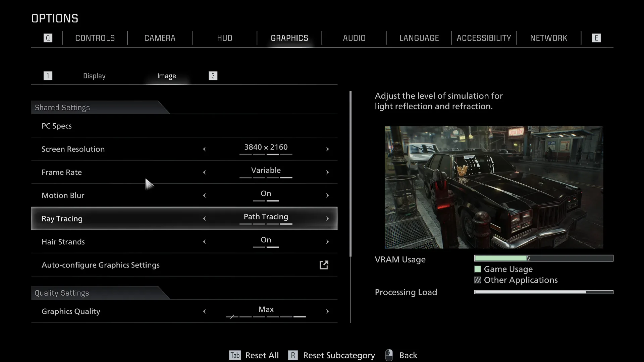
Task: Open the Display sub-tab
Action: tap(94, 76)
